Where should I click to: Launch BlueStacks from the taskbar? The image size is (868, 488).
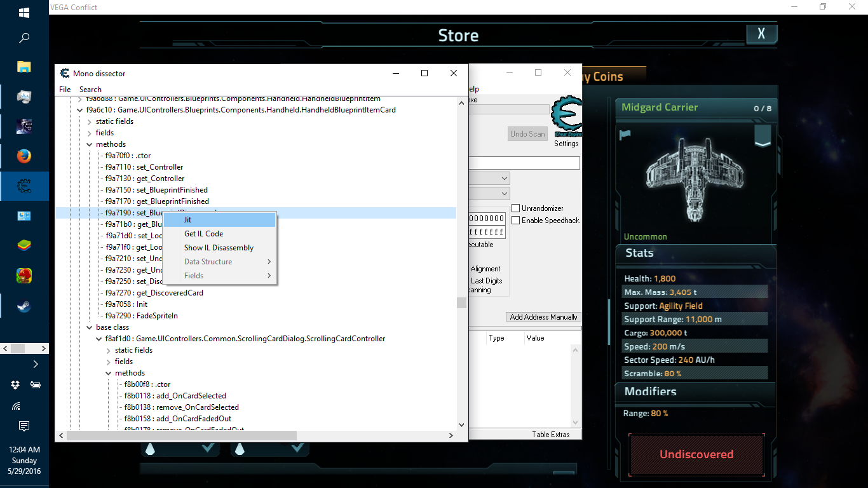pyautogui.click(x=24, y=247)
